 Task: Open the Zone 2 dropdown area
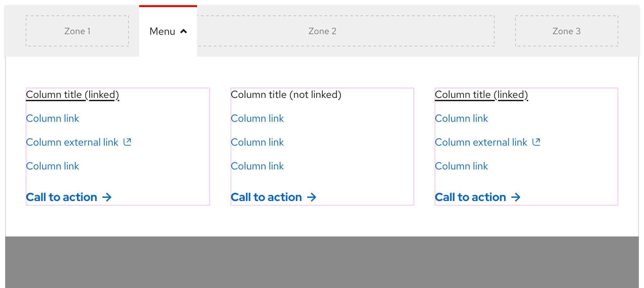point(322,31)
